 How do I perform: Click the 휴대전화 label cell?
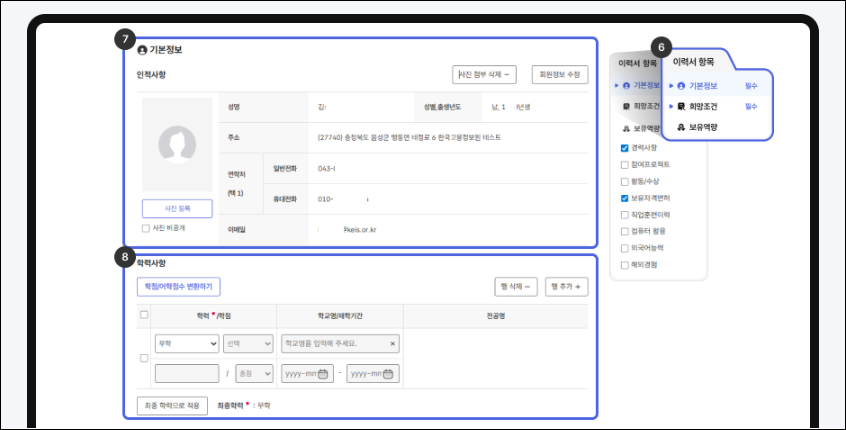pos(285,199)
